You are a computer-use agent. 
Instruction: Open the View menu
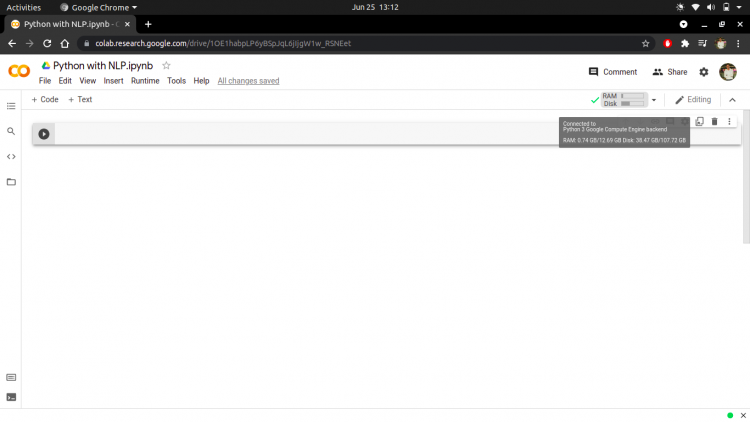click(88, 81)
